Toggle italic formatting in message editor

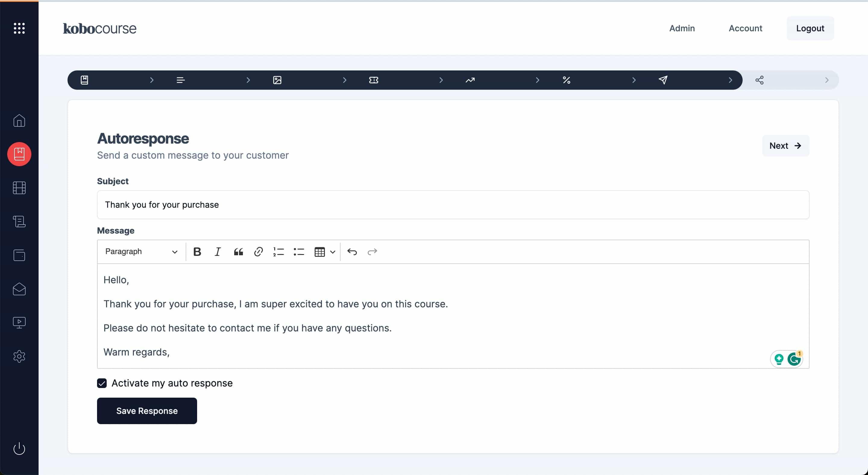218,252
